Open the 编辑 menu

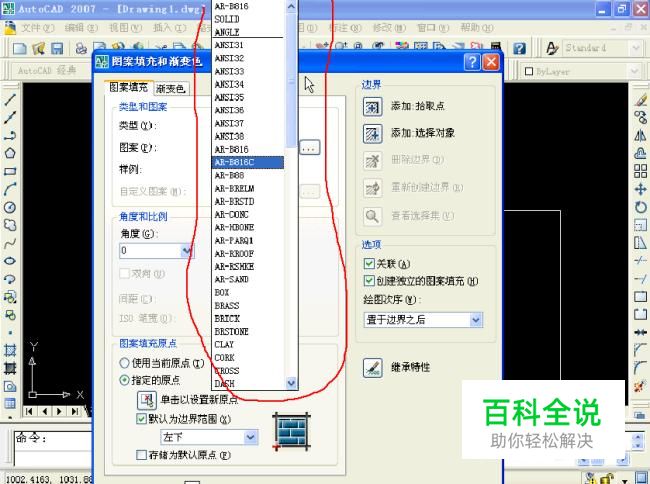click(81, 28)
